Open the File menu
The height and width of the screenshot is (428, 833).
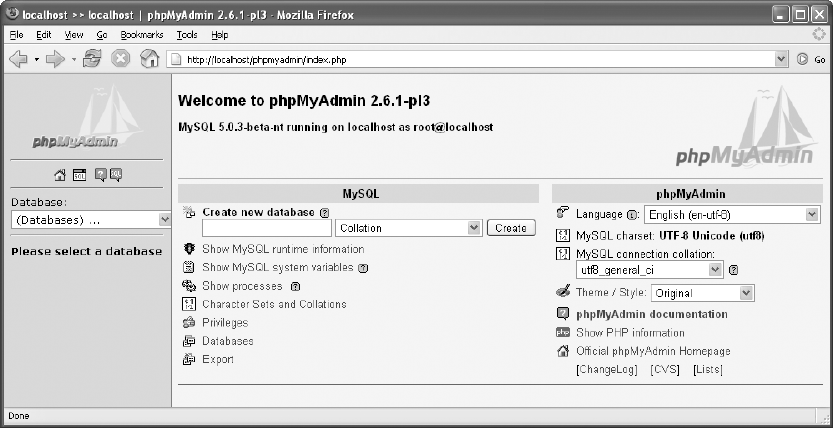[x=16, y=35]
